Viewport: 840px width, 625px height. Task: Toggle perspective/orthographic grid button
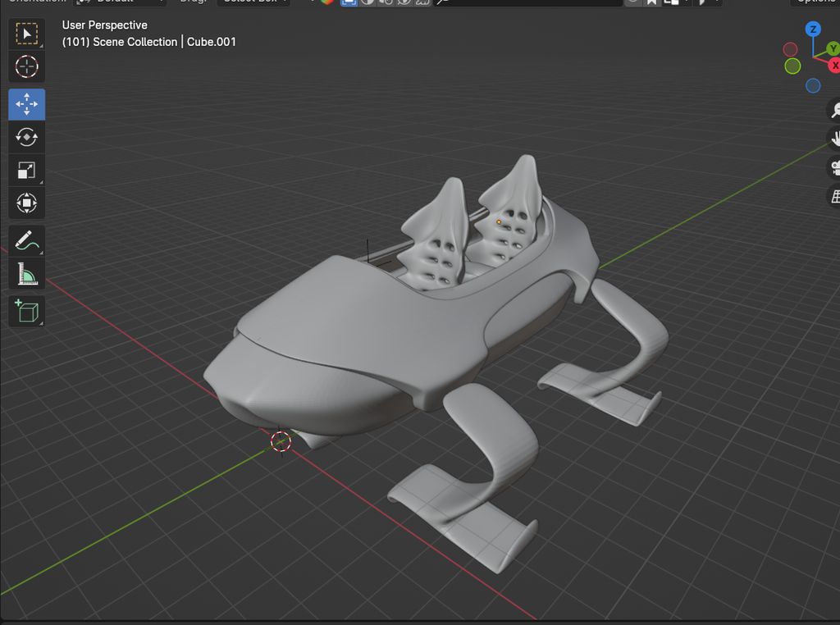point(834,196)
